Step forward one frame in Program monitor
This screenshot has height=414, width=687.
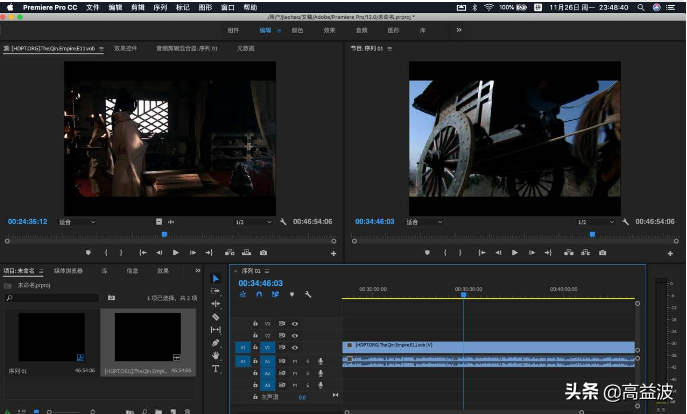click(531, 253)
